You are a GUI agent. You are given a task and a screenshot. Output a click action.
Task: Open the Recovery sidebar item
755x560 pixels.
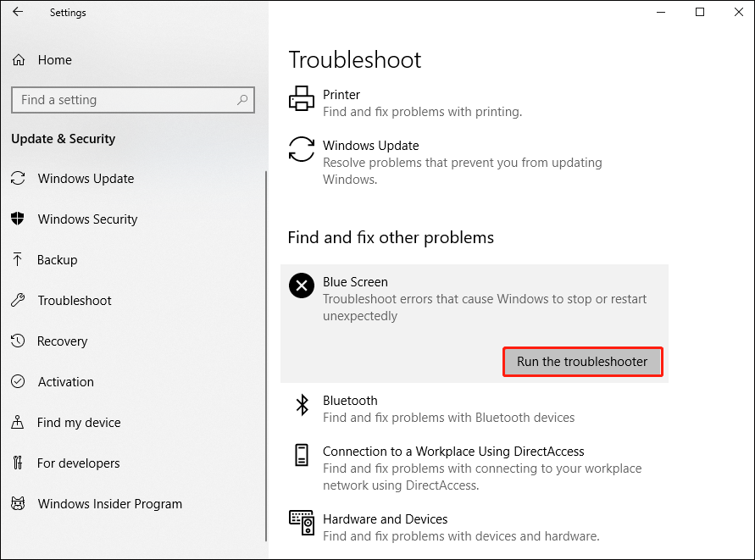[62, 341]
